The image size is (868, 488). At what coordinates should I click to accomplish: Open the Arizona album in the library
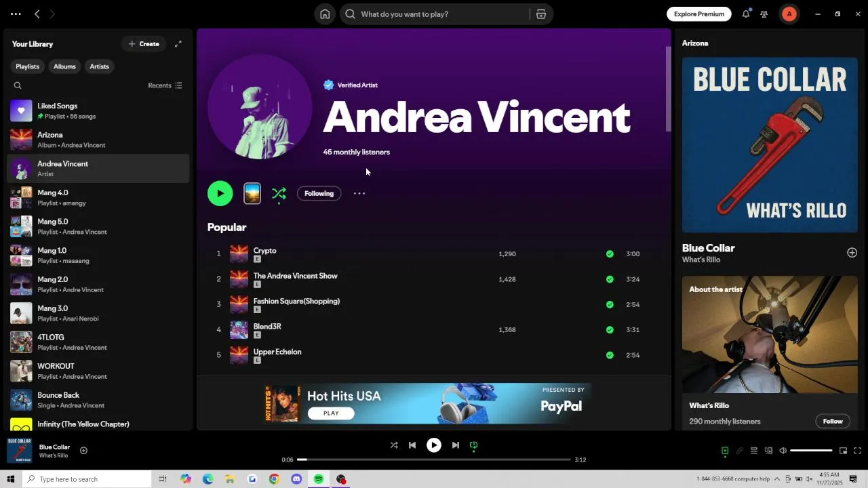tap(98, 140)
